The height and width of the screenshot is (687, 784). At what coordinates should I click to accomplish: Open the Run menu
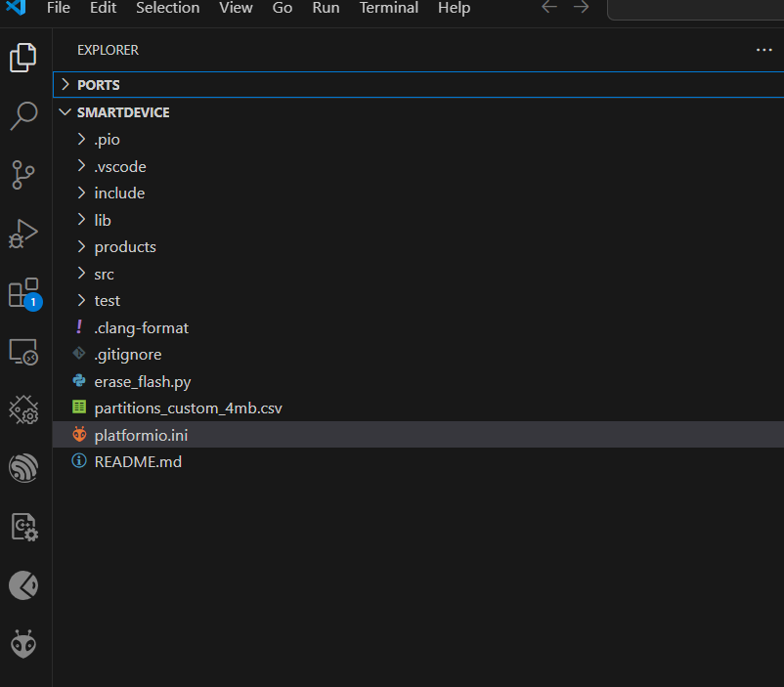coord(326,8)
